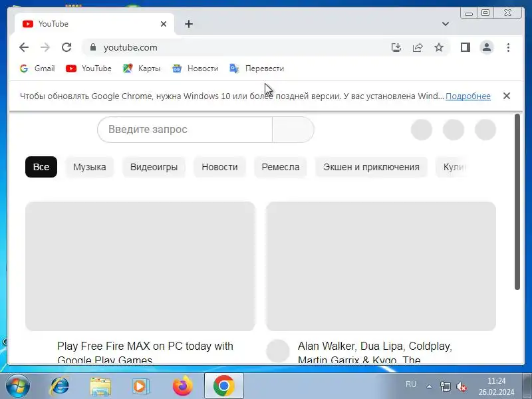Image resolution: width=532 pixels, height=399 pixels.
Task: Click the browser forward arrow
Action: click(x=45, y=47)
